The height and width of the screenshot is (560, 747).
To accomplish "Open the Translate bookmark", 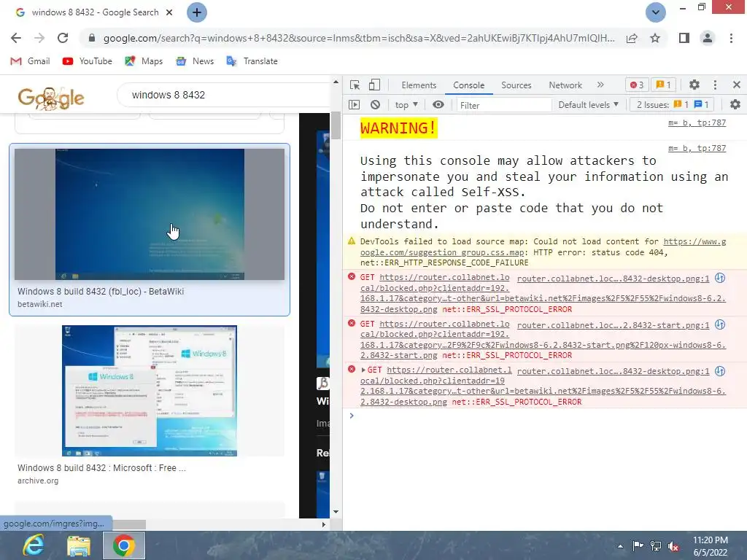I will (x=252, y=61).
